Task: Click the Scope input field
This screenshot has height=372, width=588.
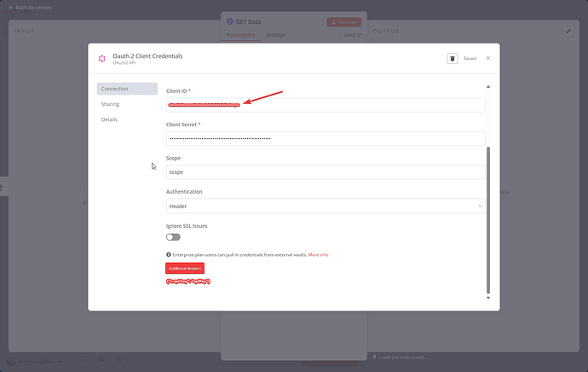Action: click(x=326, y=172)
